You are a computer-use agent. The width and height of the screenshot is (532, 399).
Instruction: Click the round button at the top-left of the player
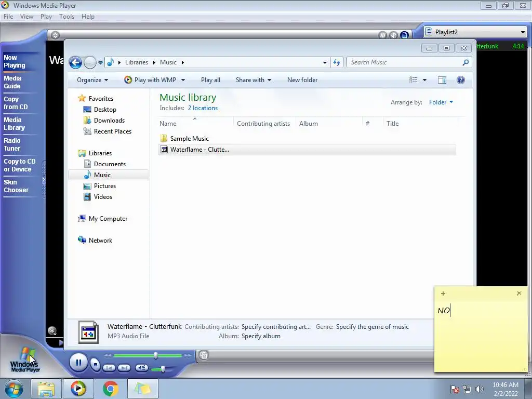pos(55,35)
